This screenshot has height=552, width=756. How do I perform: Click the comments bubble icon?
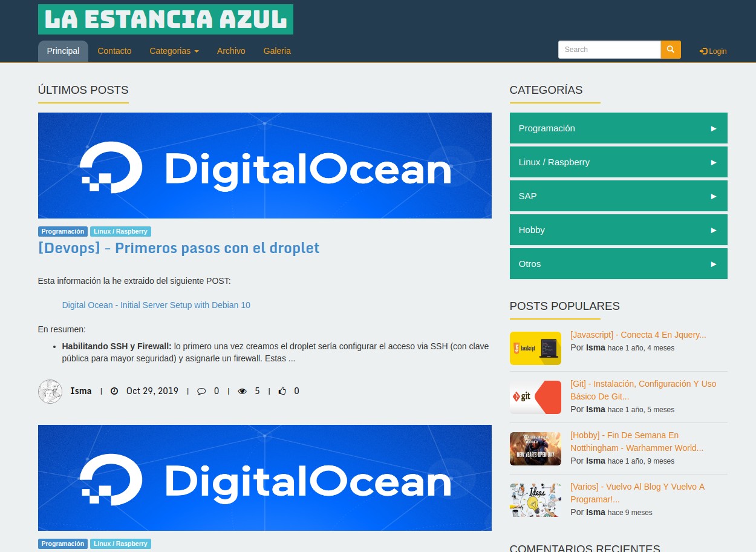[x=202, y=391]
